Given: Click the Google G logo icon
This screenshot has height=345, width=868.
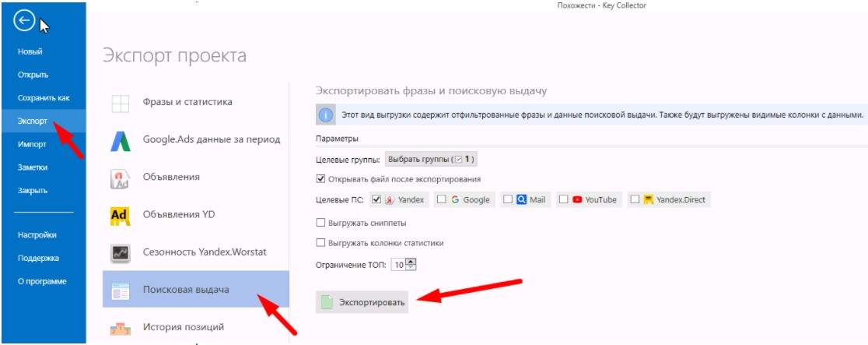Looking at the screenshot, I should point(455,199).
